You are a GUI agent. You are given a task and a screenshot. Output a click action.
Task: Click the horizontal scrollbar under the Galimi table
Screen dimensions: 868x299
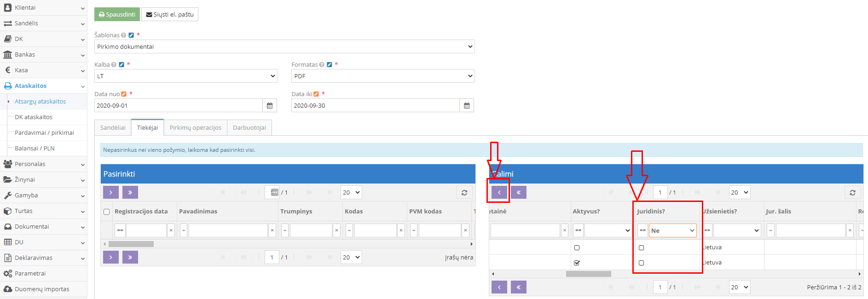588,274
